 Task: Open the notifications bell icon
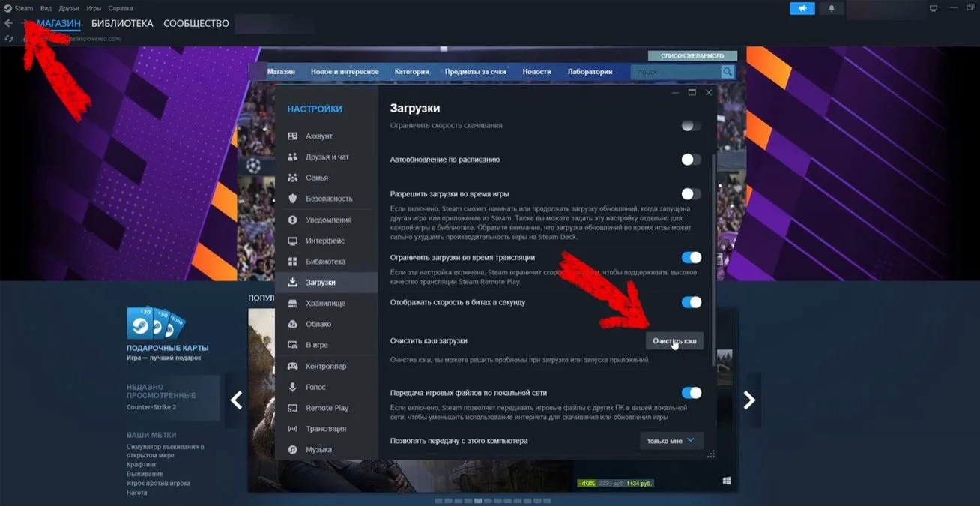point(831,8)
